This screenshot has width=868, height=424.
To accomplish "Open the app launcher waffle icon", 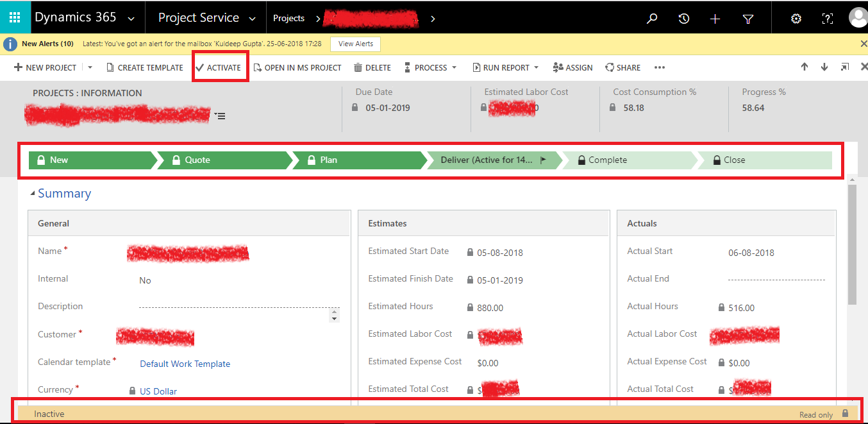I will 15,18.
